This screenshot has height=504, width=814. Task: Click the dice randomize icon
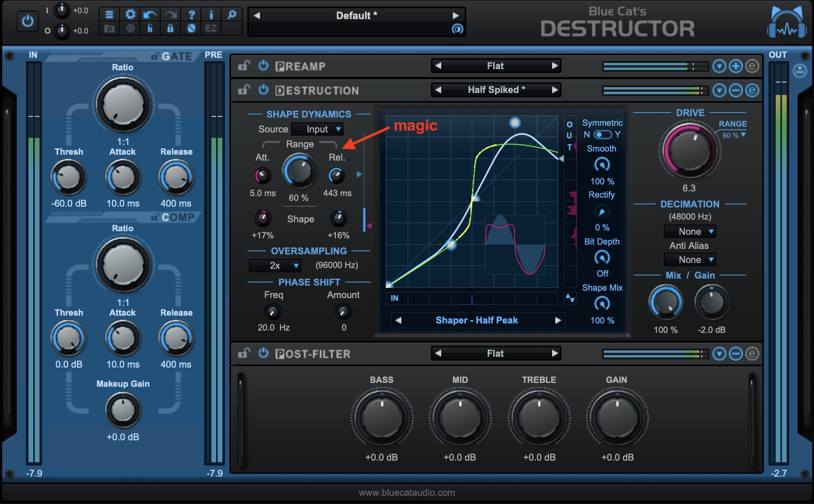point(191,29)
